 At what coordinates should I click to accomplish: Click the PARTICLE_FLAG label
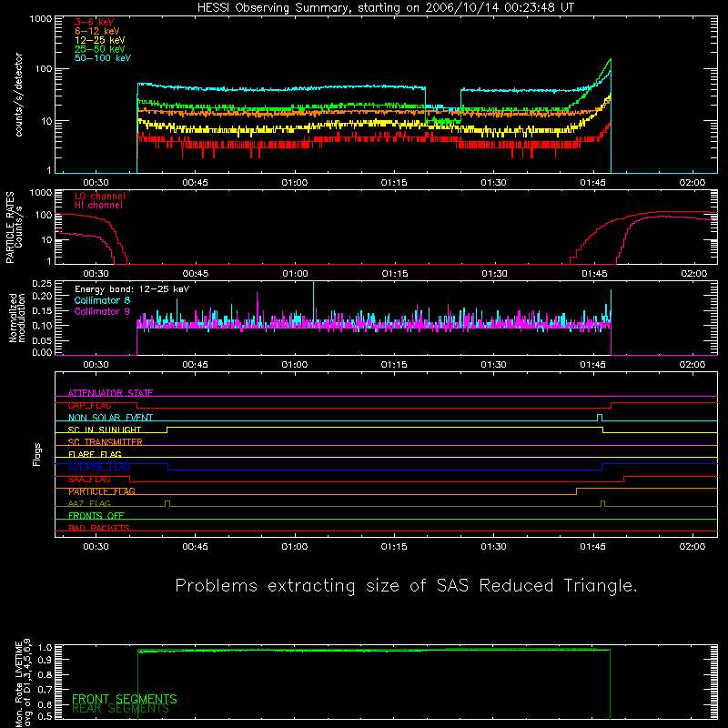point(102,491)
